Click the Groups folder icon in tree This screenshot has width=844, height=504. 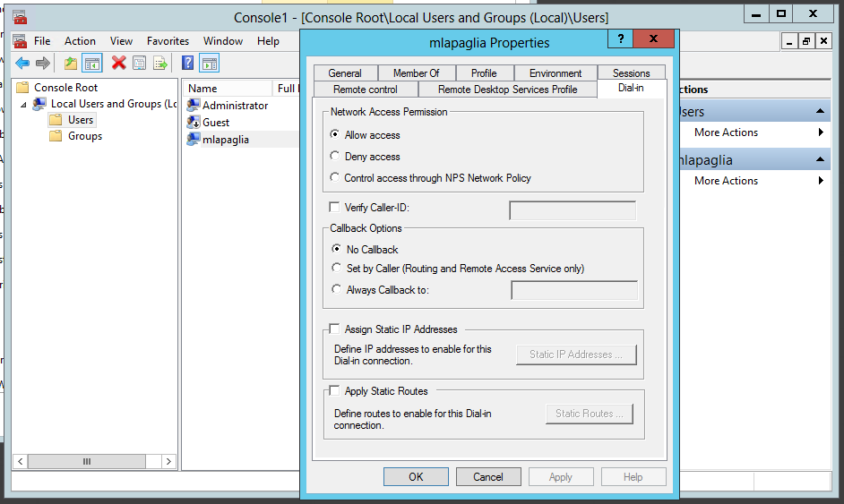coord(56,135)
